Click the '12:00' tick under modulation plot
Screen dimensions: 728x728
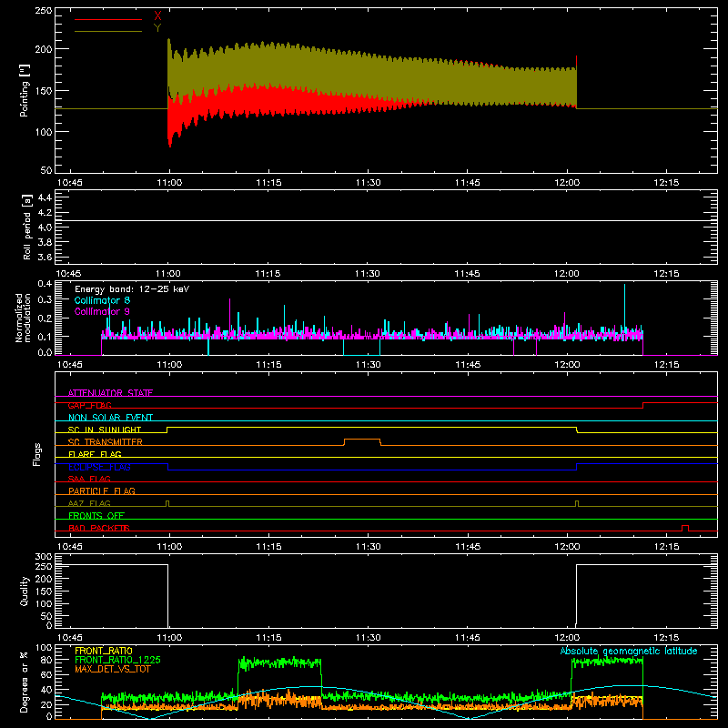(x=567, y=365)
